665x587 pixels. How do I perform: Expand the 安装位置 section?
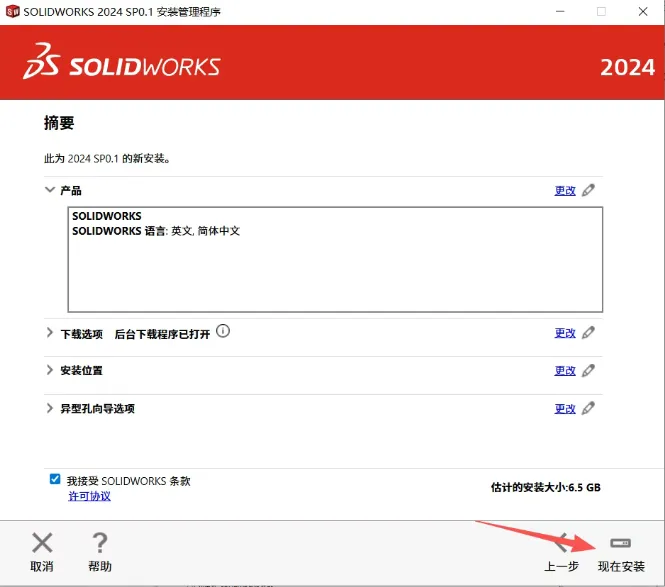click(x=50, y=370)
